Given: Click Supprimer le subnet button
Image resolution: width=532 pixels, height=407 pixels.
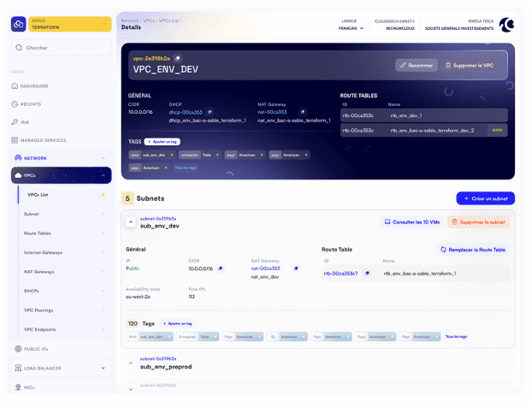Looking at the screenshot, I should tap(478, 222).
